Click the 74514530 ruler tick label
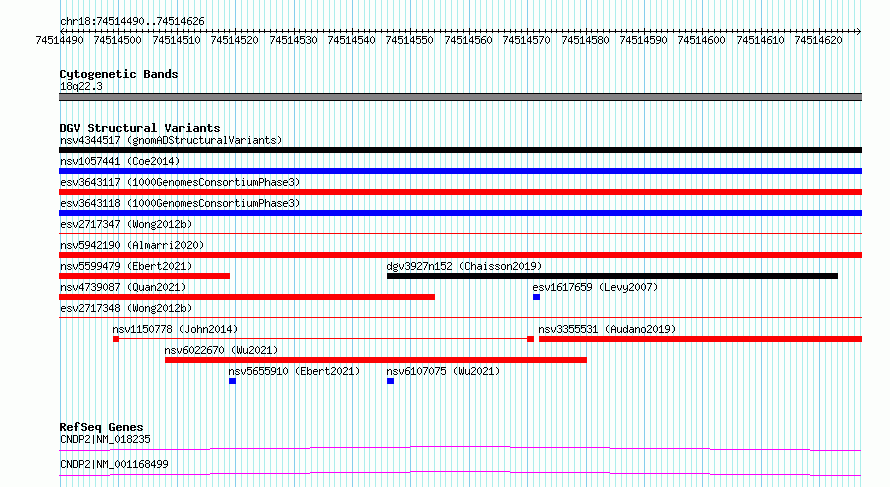Viewport: 890px width, 487px height. pos(293,40)
